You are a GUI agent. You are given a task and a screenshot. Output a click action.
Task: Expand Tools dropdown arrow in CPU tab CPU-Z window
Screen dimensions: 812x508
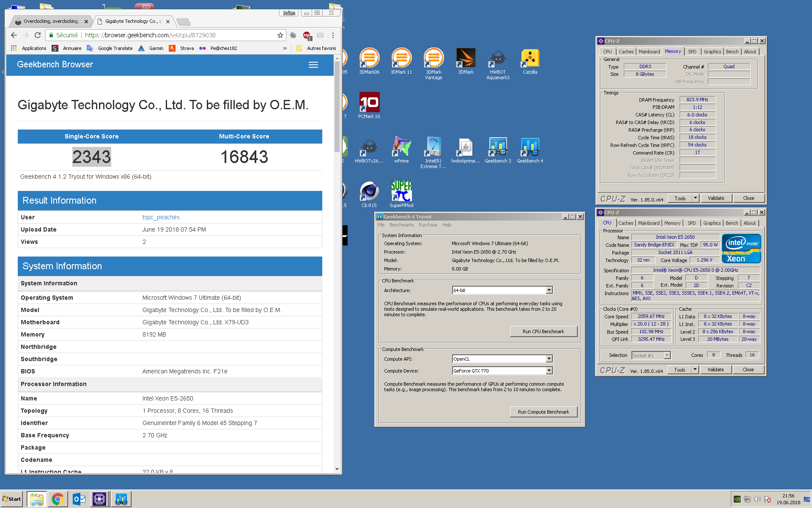[x=694, y=370]
